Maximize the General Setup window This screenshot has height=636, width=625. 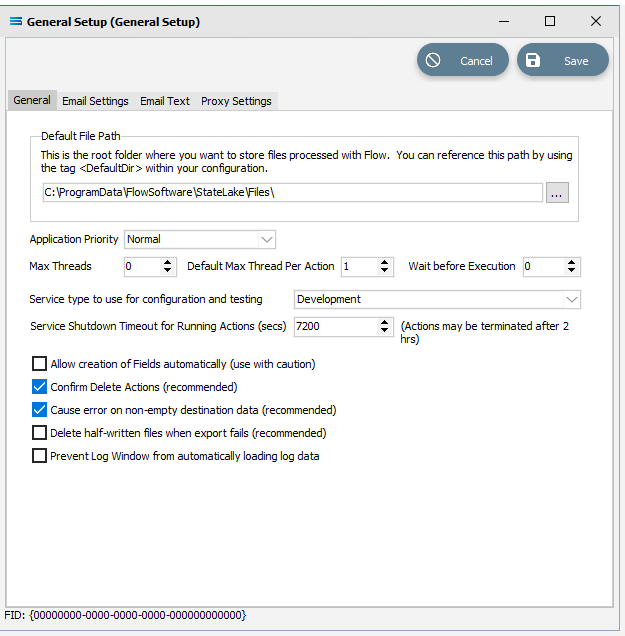[550, 21]
